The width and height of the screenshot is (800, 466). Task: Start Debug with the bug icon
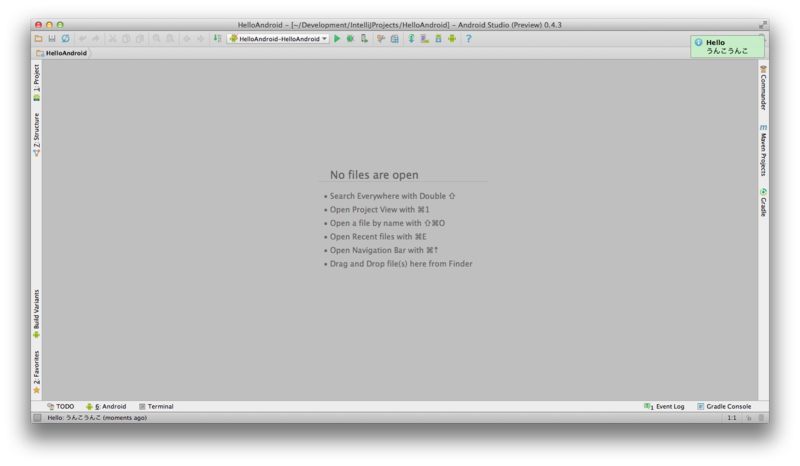tap(351, 39)
